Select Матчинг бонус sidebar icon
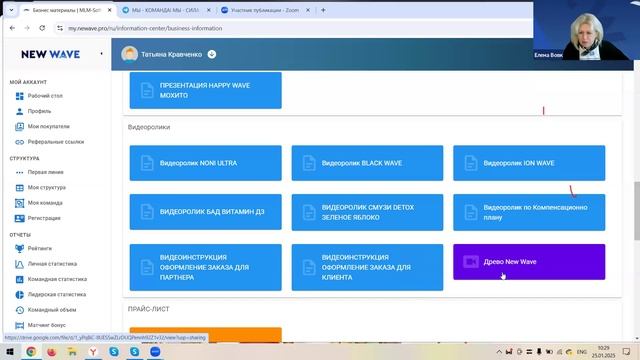The image size is (640, 360). [x=19, y=325]
